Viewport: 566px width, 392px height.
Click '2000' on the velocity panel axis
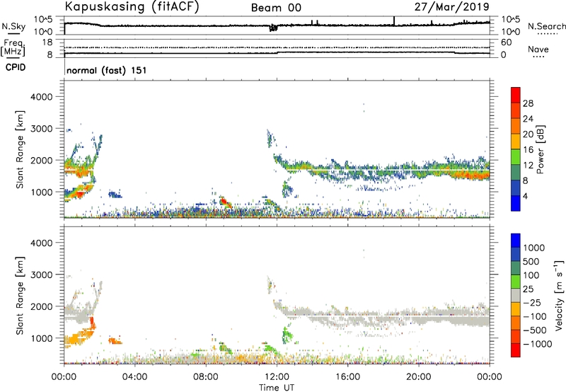(42, 306)
